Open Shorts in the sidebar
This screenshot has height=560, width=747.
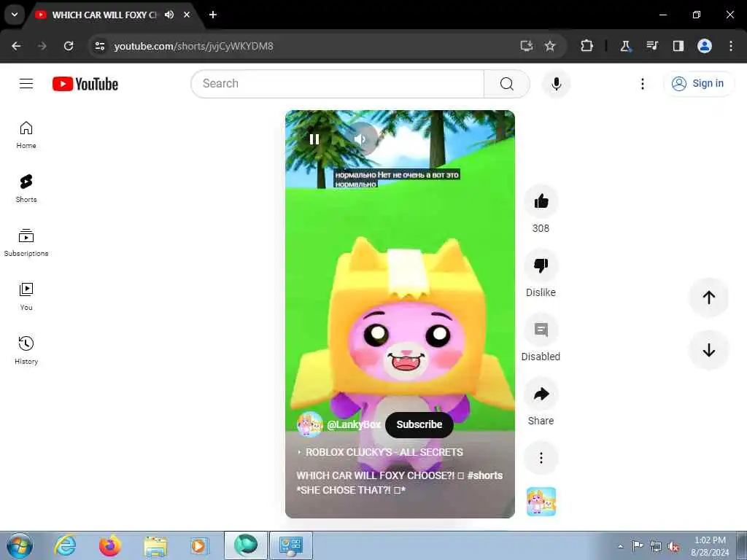click(x=26, y=189)
